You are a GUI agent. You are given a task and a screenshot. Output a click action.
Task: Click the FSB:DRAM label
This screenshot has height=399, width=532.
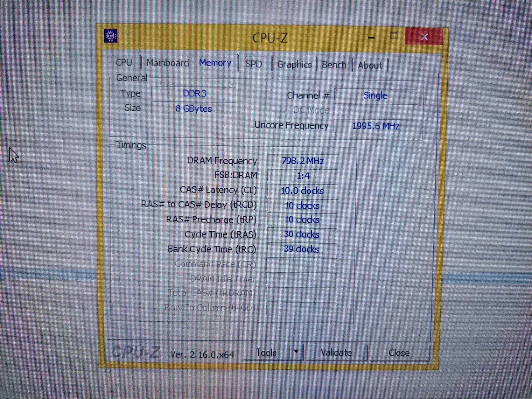tap(235, 175)
